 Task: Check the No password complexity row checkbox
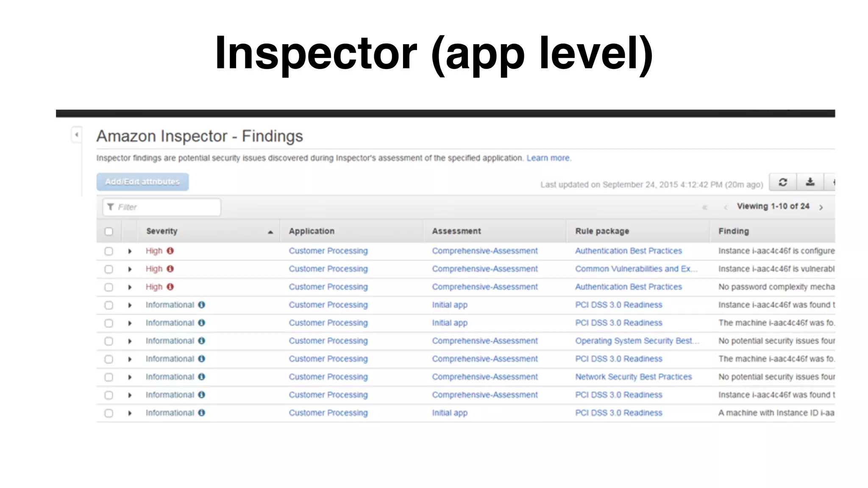pyautogui.click(x=109, y=287)
